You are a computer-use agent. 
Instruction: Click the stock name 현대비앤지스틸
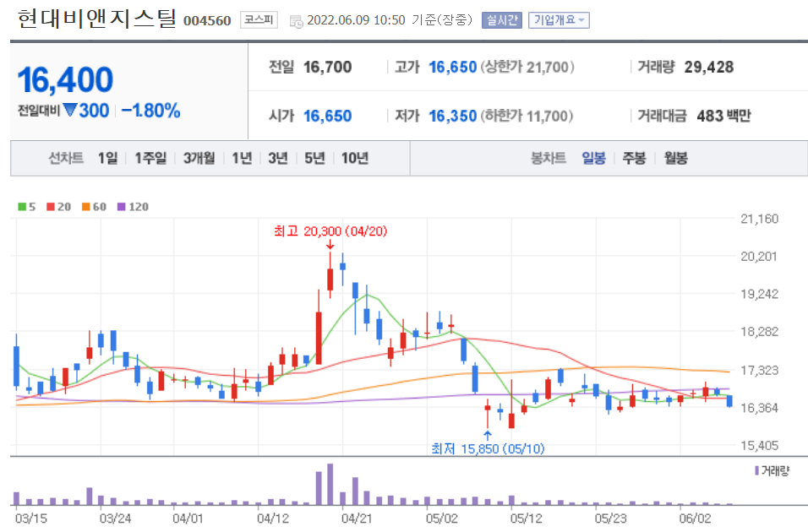(x=96, y=19)
